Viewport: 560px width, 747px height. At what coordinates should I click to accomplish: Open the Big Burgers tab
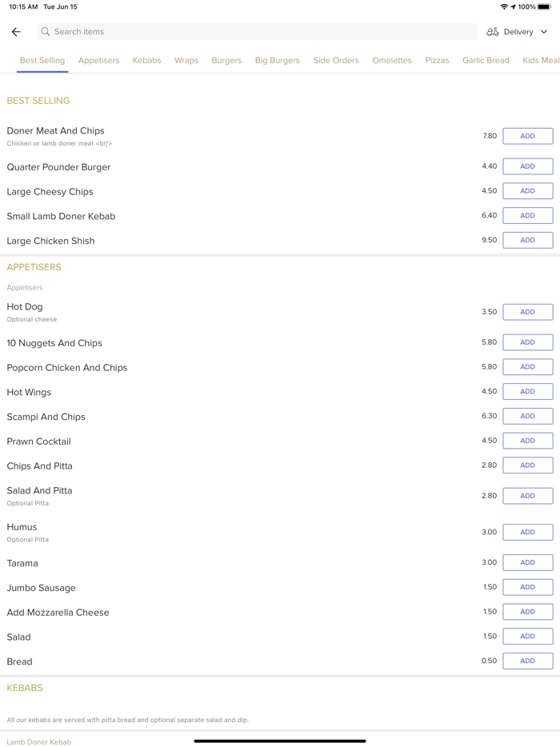278,61
